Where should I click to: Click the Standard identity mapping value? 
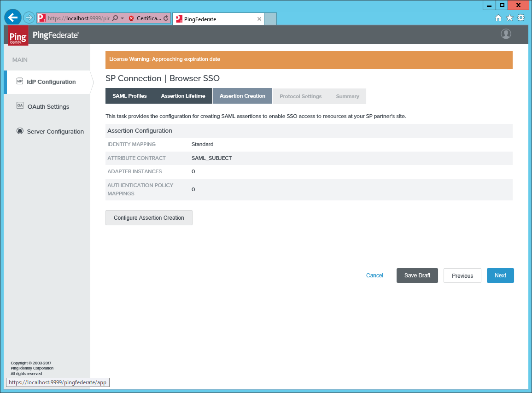point(203,144)
